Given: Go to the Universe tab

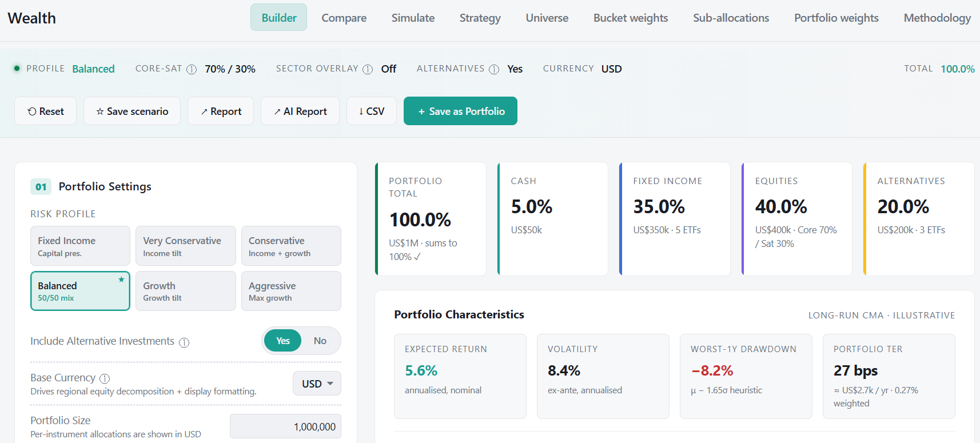Looking at the screenshot, I should (x=547, y=18).
